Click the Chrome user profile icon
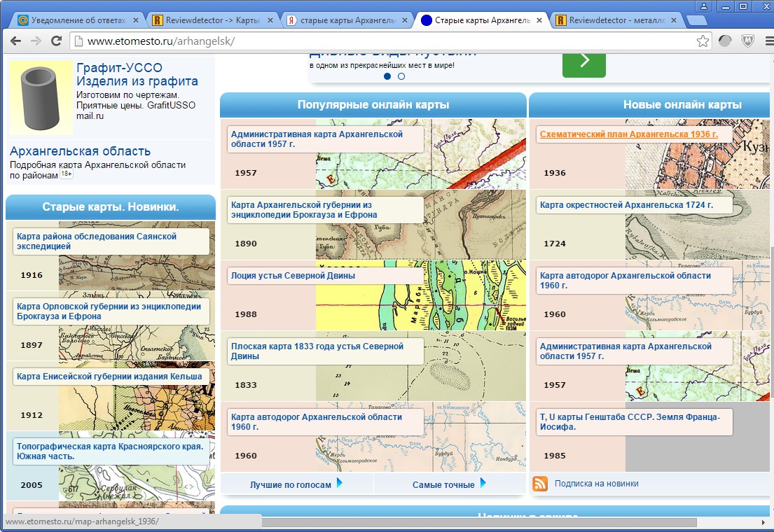774x532 pixels. coord(704,6)
